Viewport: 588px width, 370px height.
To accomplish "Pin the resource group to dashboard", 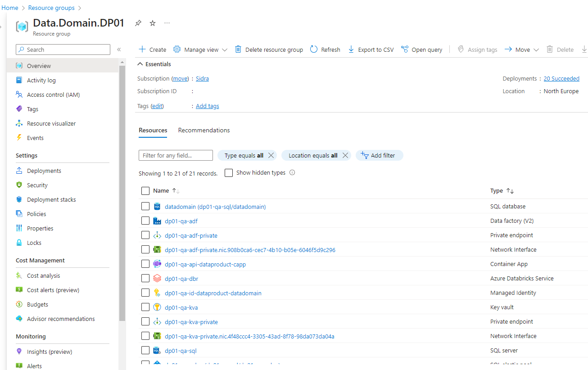I will 138,23.
